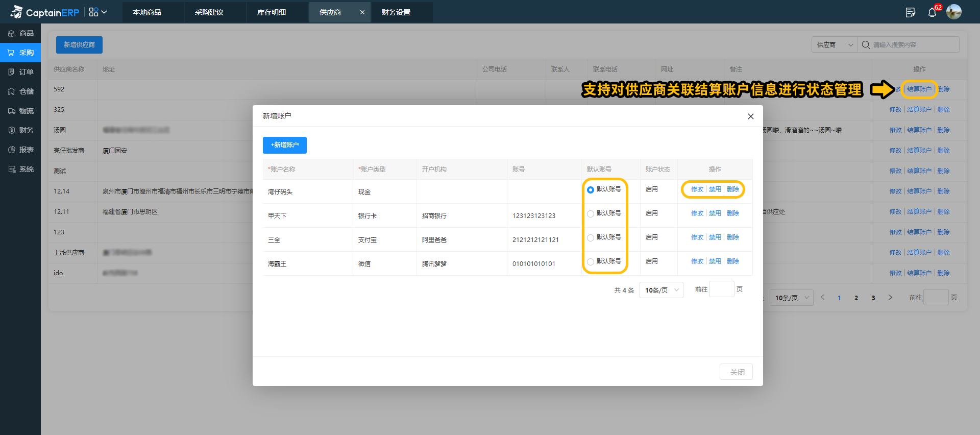Open the 供应商 search type dropdown
The image size is (980, 435).
(x=835, y=45)
